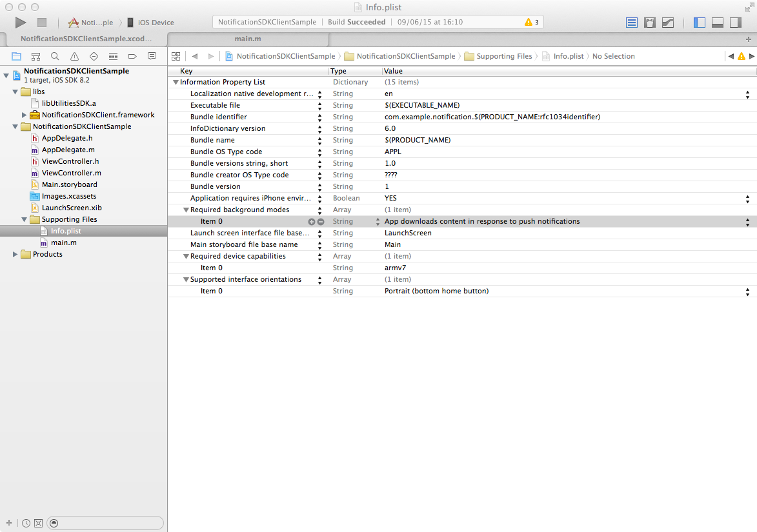
Task: Choose the scheme Noti…ple selector
Action: 91,23
